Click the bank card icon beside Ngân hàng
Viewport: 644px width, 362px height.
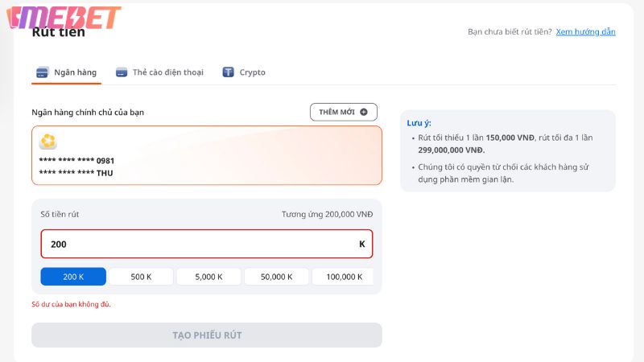point(42,72)
